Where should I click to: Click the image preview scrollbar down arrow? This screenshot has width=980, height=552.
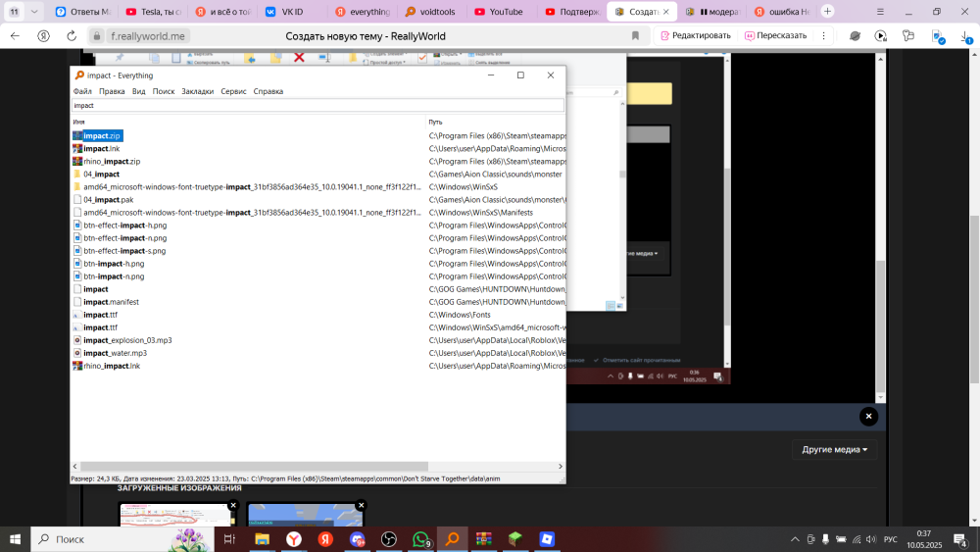[x=881, y=398]
